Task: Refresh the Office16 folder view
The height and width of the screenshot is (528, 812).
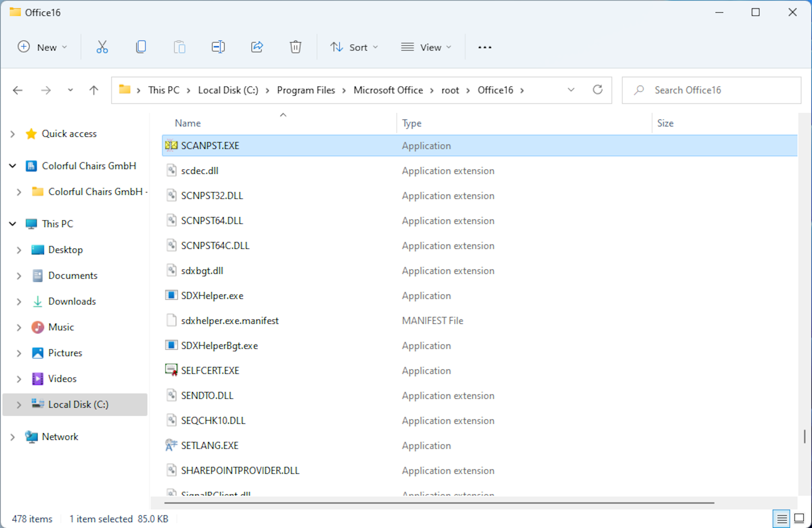Action: tap(597, 90)
